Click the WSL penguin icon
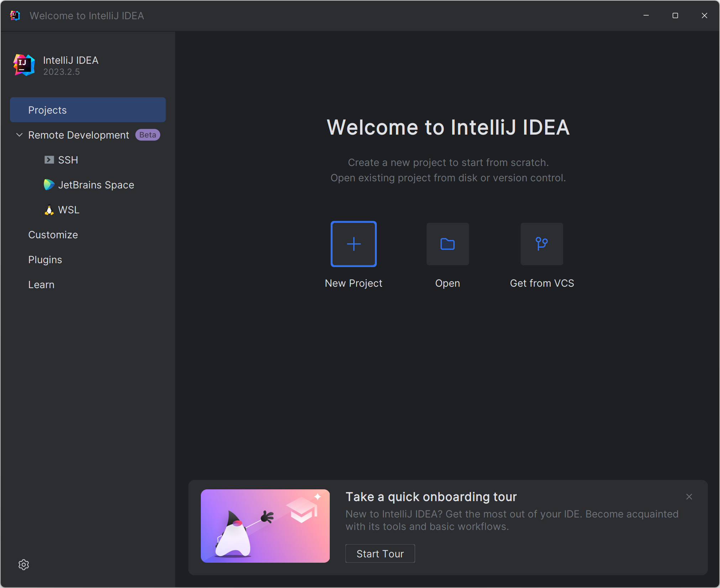Image resolution: width=720 pixels, height=588 pixels. pyautogui.click(x=49, y=210)
